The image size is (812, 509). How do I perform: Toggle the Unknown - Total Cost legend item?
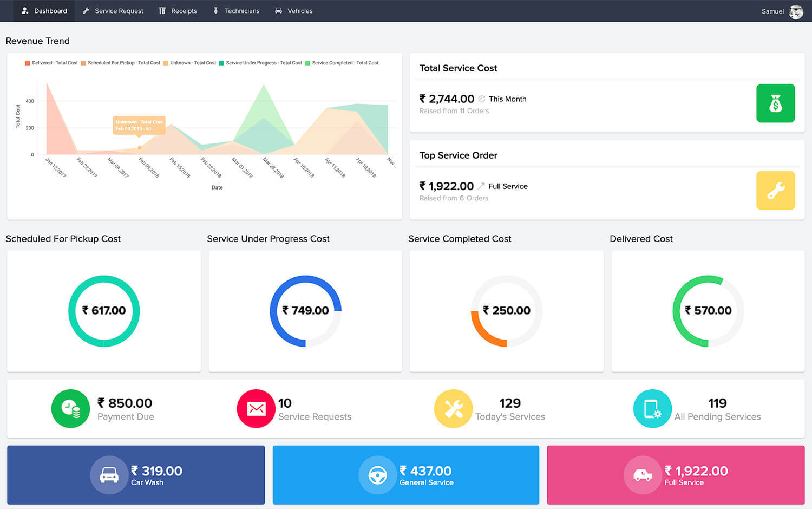click(x=189, y=63)
